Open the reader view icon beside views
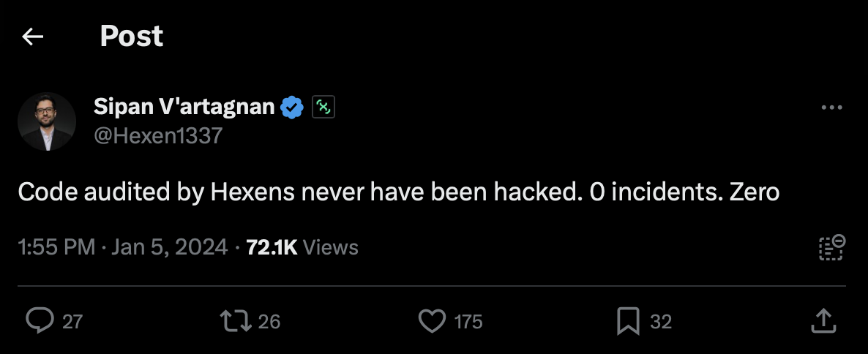Screen dimensions: 868x354 [831, 247]
